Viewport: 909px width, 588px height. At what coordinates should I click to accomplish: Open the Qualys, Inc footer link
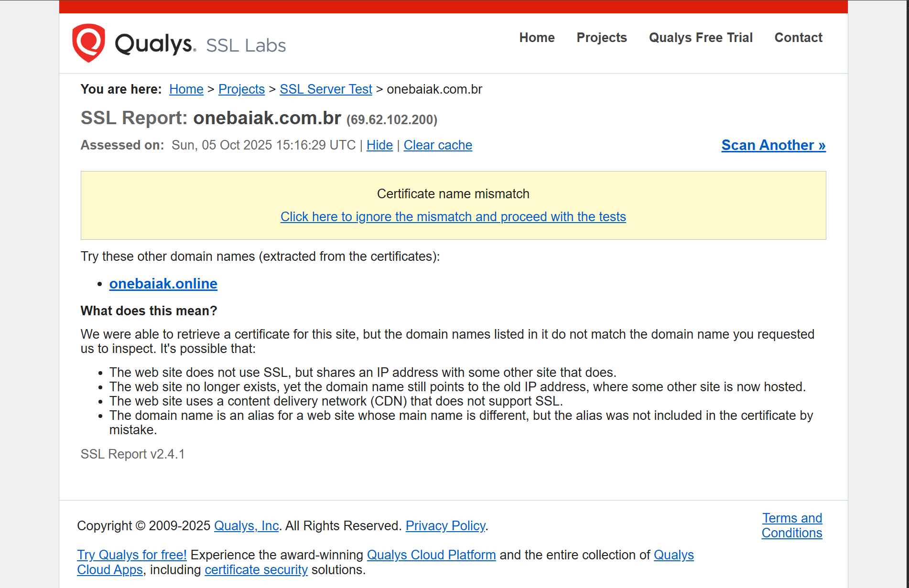246,526
